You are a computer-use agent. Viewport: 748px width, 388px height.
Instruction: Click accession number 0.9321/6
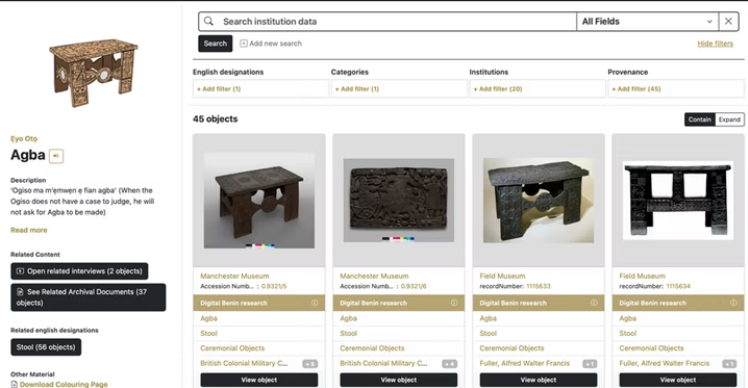point(414,286)
